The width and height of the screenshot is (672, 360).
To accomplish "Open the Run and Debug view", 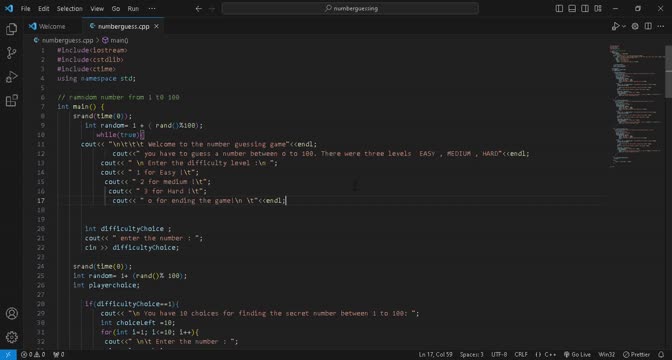I will coord(12,77).
